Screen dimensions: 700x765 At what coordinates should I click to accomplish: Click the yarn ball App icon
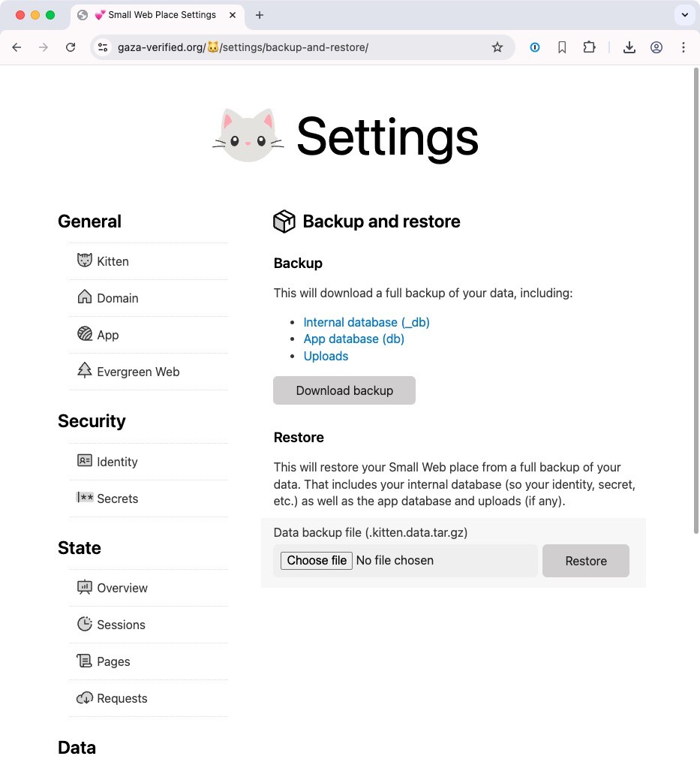(85, 334)
